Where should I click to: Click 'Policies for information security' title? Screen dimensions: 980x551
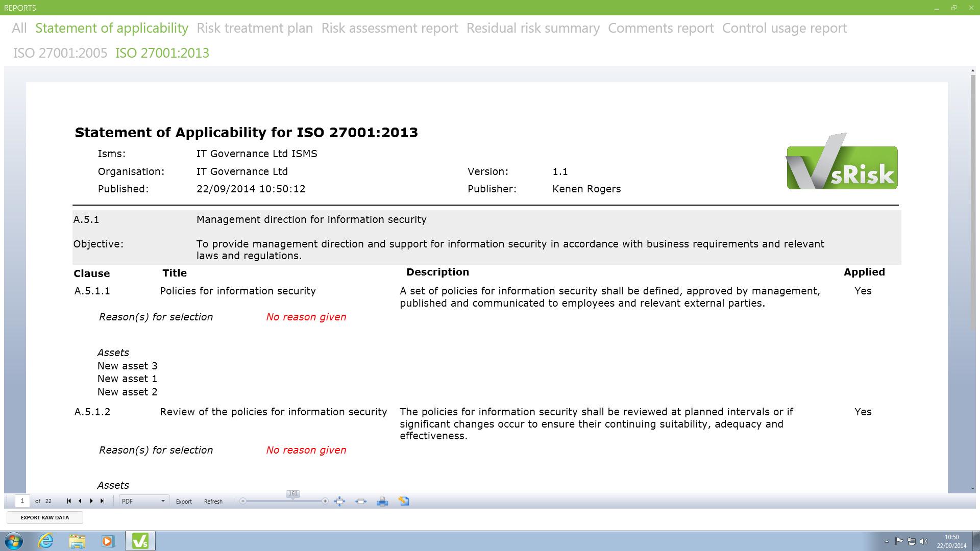pyautogui.click(x=238, y=291)
